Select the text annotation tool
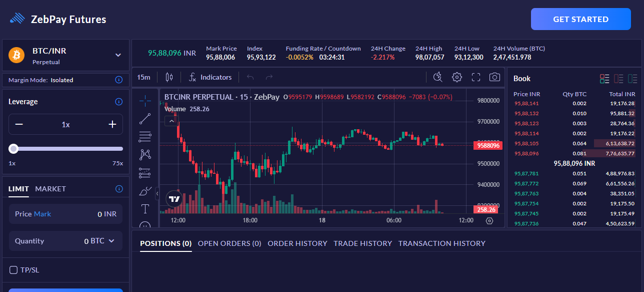644x292 pixels. (145, 209)
